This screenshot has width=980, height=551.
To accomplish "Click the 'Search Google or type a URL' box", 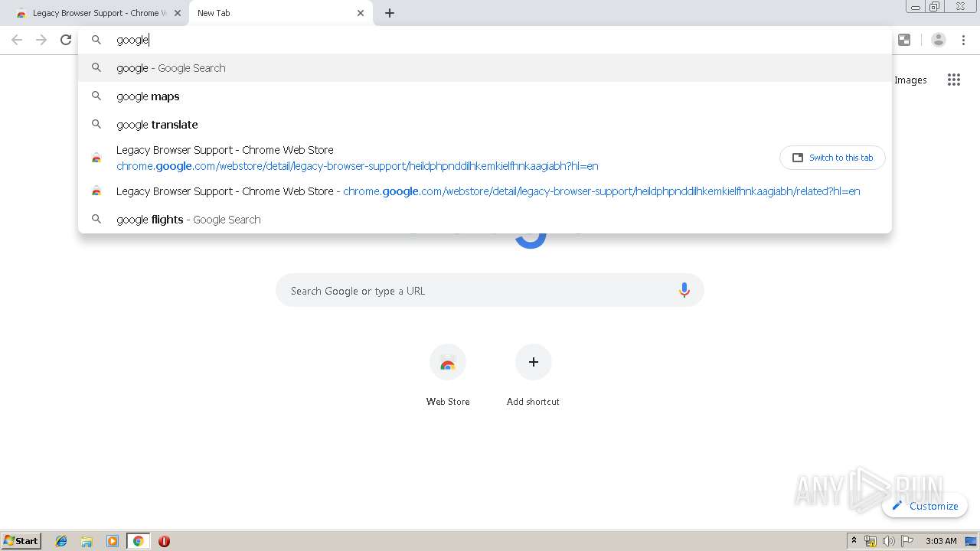I will pyautogui.click(x=490, y=291).
